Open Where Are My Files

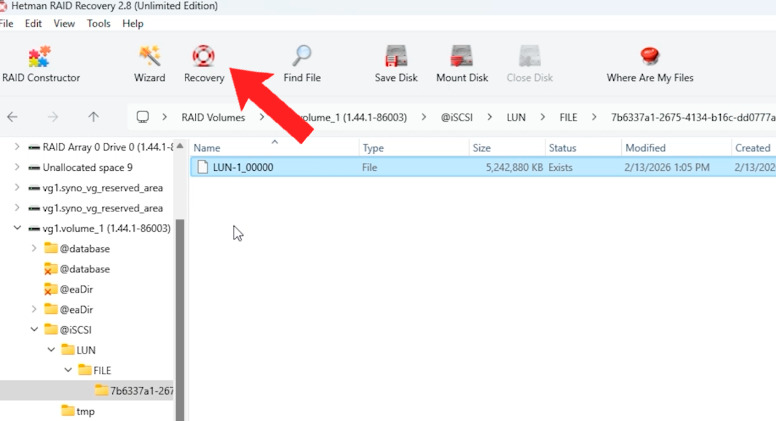click(x=650, y=64)
